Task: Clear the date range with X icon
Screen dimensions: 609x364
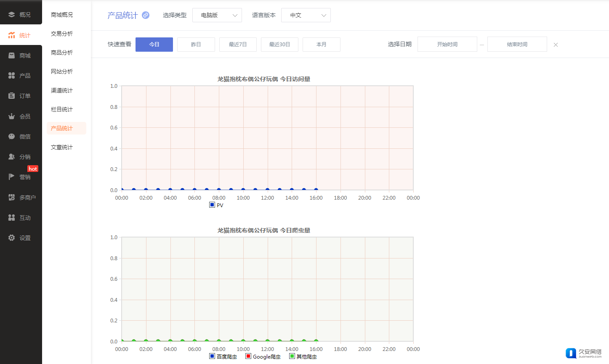Action: pyautogui.click(x=556, y=45)
